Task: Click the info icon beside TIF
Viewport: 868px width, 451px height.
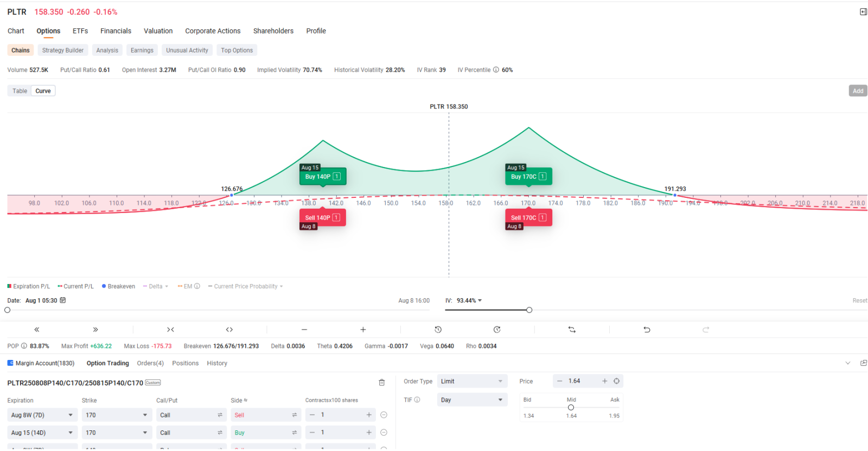Action: pos(417,400)
